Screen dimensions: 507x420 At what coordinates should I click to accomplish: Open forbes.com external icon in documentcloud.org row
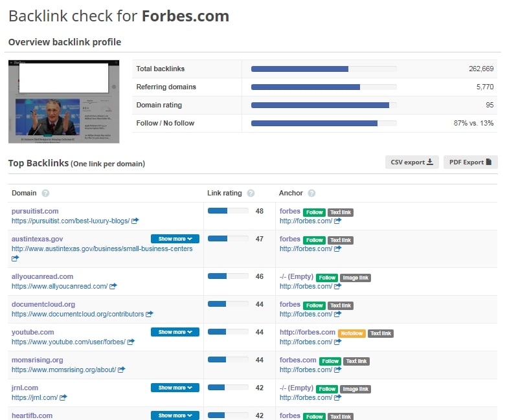pyautogui.click(x=337, y=314)
